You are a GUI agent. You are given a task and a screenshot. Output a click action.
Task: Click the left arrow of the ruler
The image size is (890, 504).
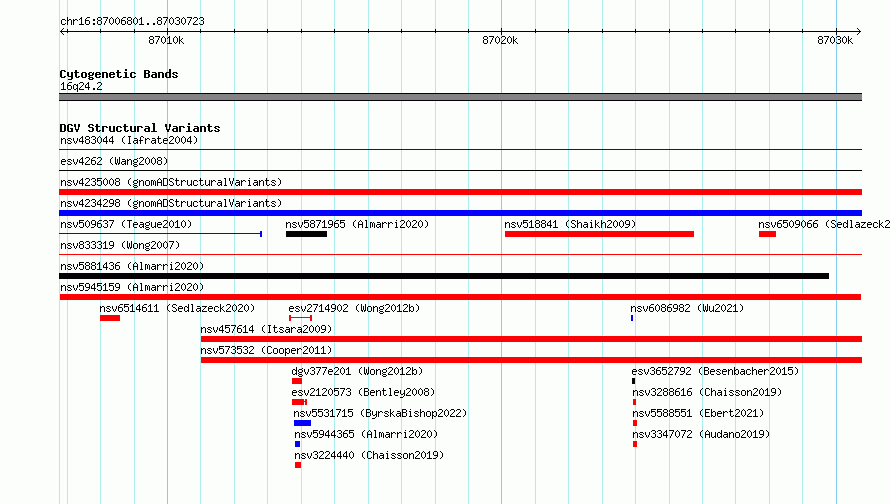[63, 31]
